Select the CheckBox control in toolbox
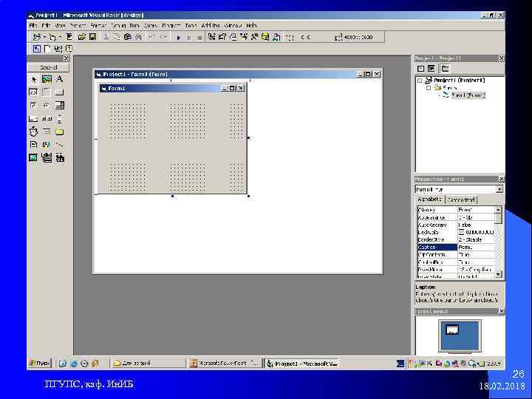 (33, 106)
